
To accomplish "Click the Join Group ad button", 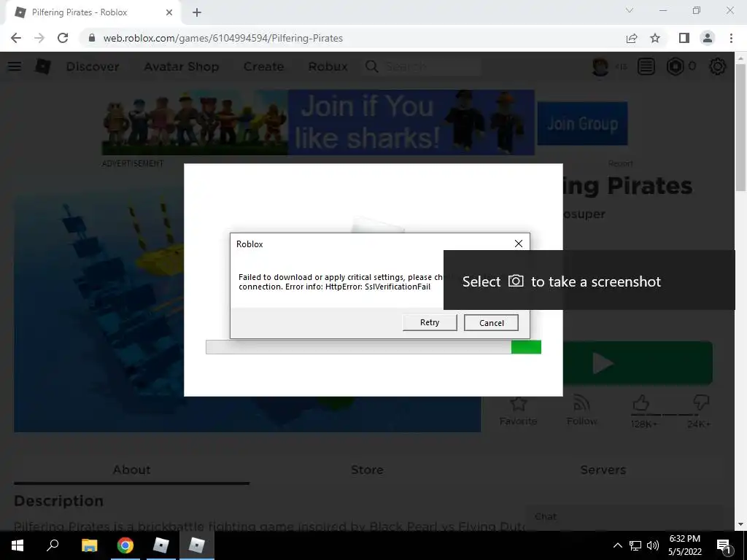I will click(582, 123).
